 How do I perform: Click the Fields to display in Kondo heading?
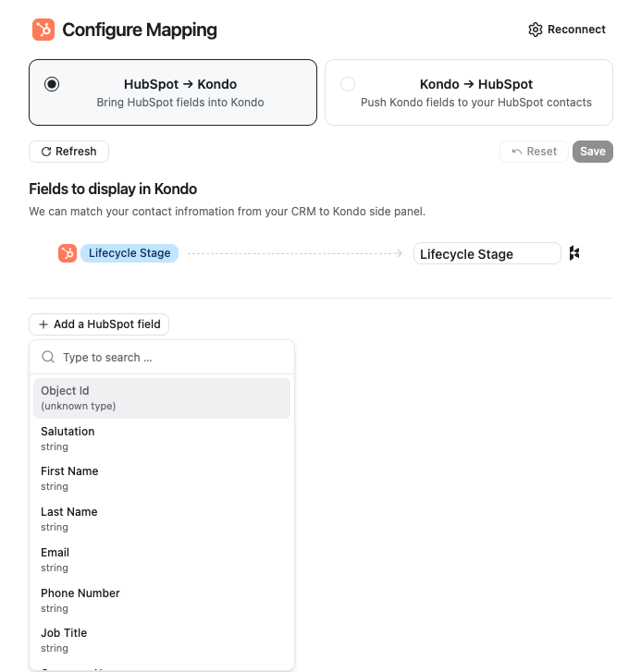pos(113,189)
